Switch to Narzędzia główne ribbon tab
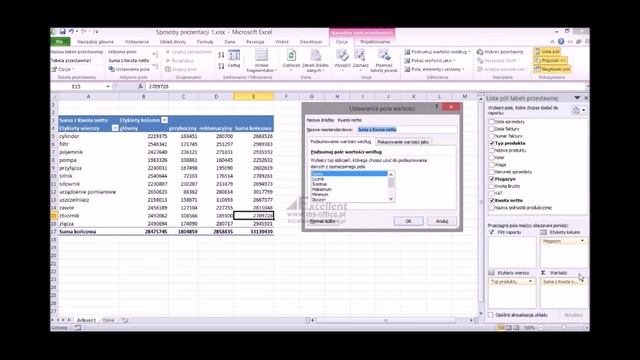This screenshot has width=640, height=360. [x=96, y=42]
